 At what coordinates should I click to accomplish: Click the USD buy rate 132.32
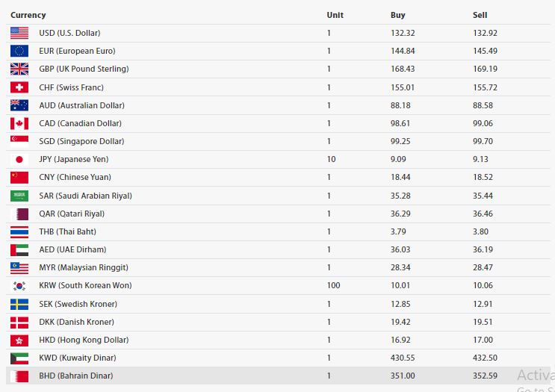pyautogui.click(x=402, y=33)
